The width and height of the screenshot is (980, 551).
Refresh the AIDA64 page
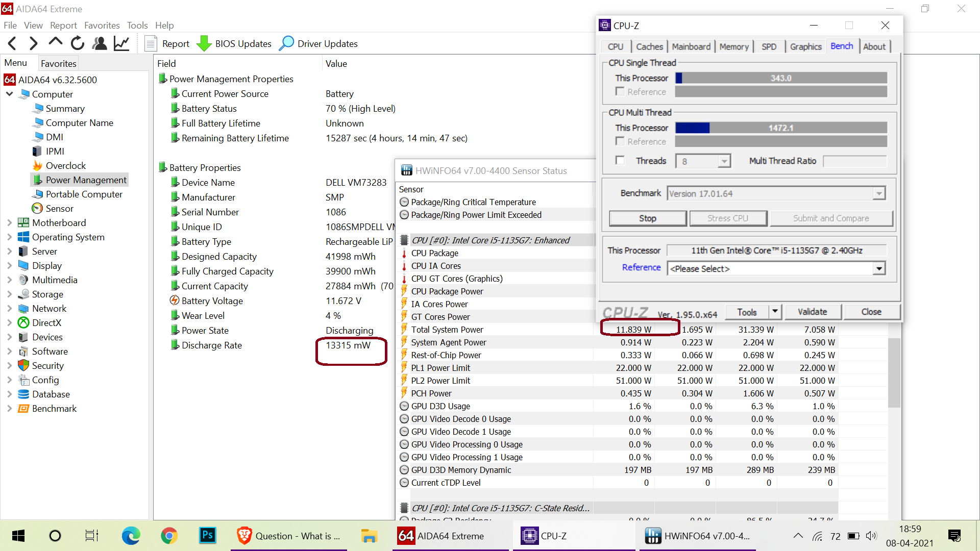(x=78, y=43)
